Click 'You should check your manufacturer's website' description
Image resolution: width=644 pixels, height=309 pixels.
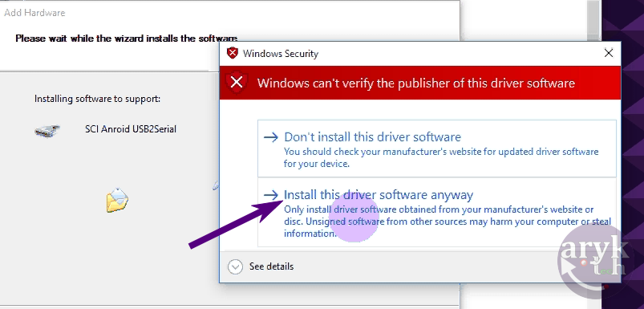click(x=441, y=157)
